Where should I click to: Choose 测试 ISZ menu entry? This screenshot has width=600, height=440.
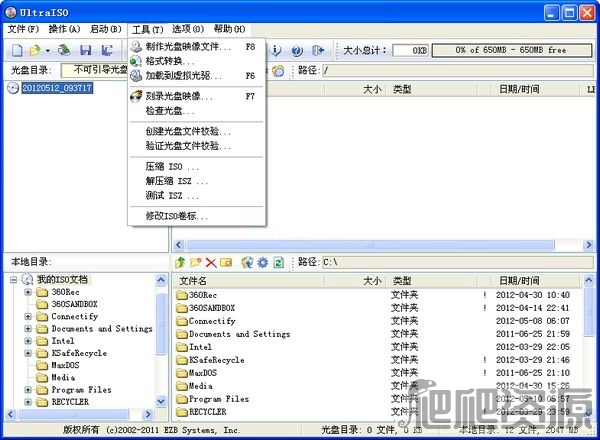pos(197,196)
